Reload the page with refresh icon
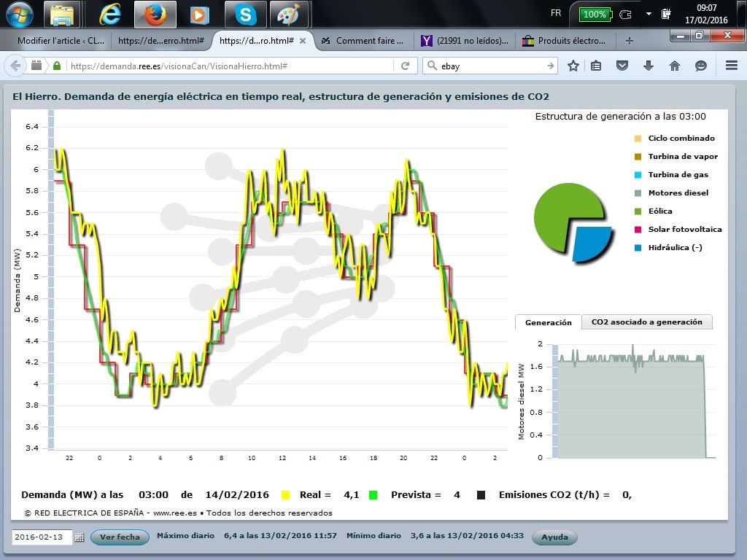Viewport: 747px width, 560px height. point(405,66)
